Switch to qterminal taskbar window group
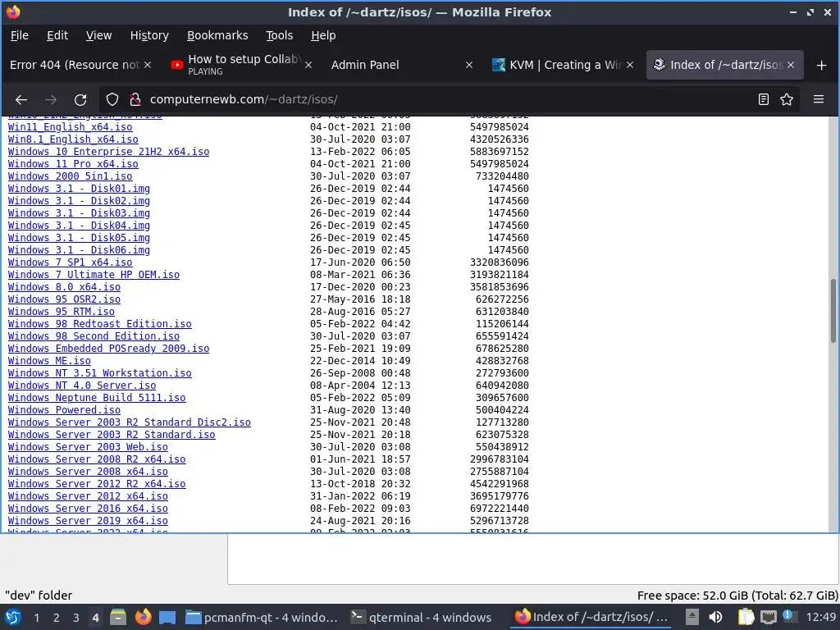 421,617
